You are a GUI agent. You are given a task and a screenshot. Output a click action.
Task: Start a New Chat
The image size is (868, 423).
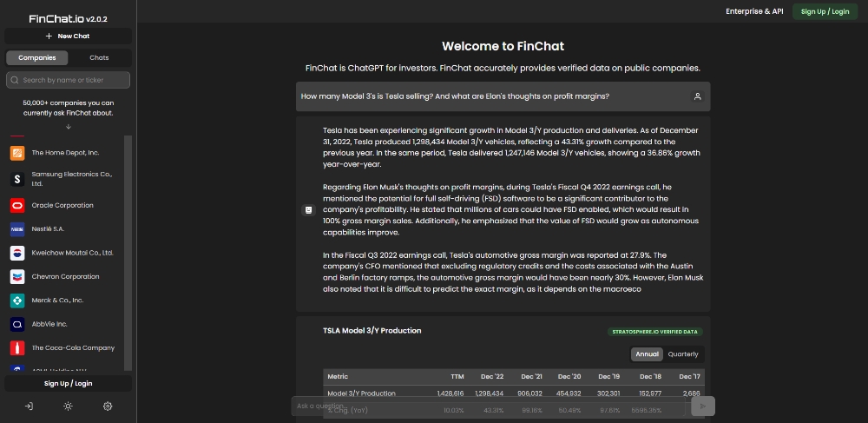pos(68,36)
